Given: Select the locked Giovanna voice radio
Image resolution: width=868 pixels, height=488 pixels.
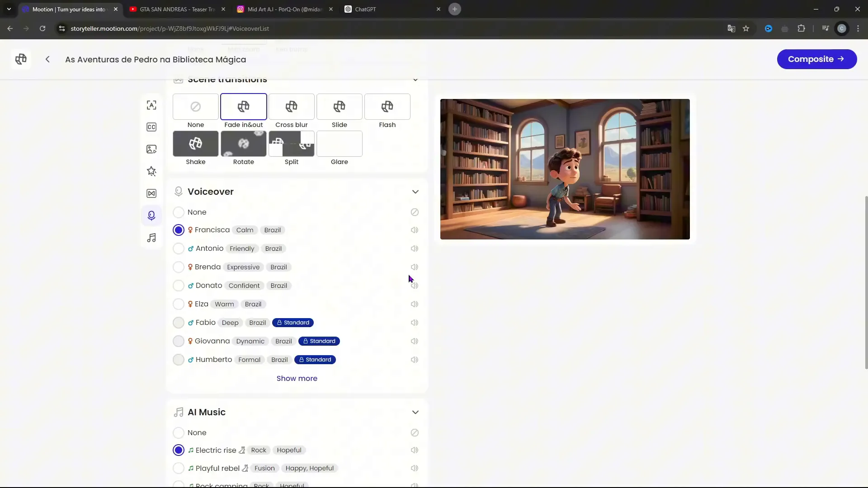Looking at the screenshot, I should 179,341.
